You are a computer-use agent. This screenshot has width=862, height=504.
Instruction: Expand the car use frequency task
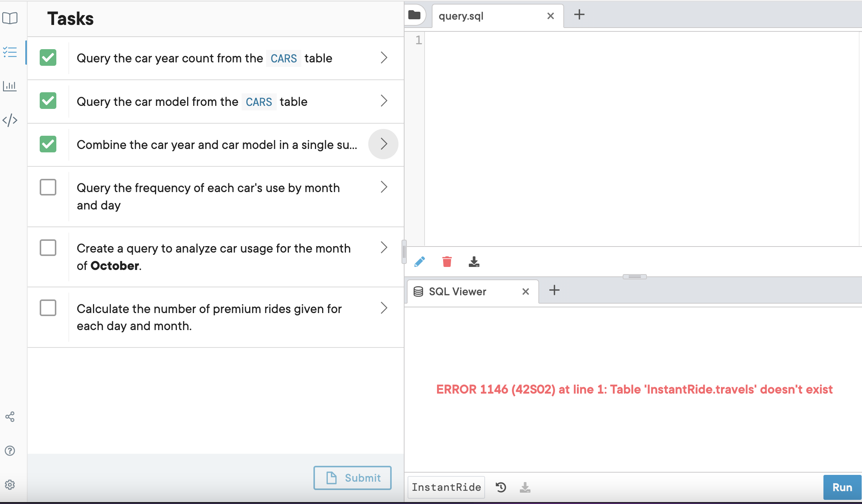(x=384, y=187)
